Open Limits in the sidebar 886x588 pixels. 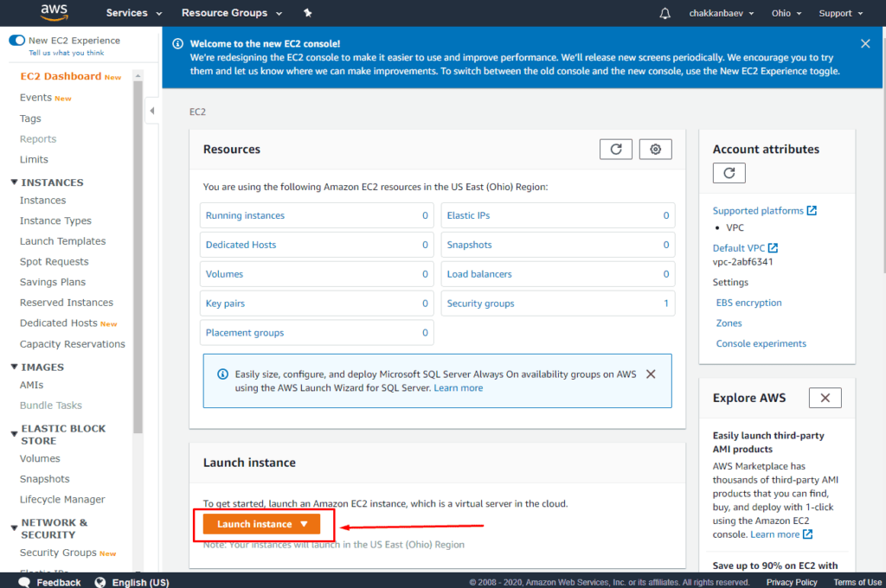34,159
